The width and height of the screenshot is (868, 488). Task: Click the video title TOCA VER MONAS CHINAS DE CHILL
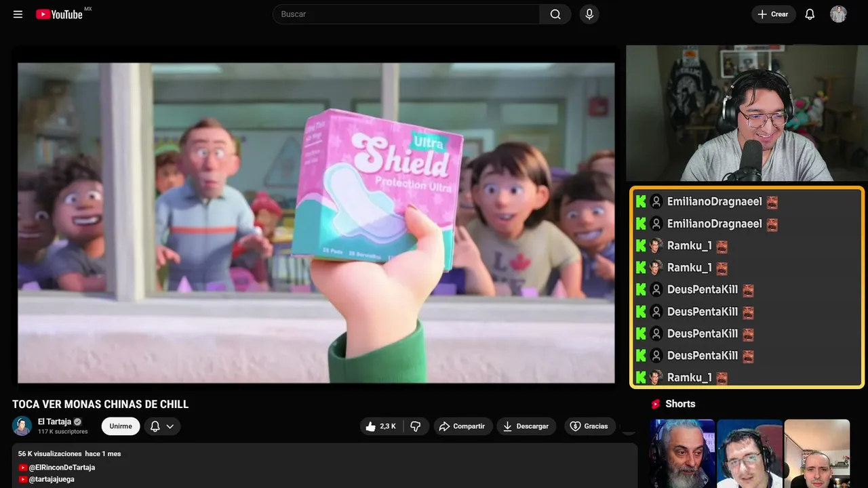(100, 405)
